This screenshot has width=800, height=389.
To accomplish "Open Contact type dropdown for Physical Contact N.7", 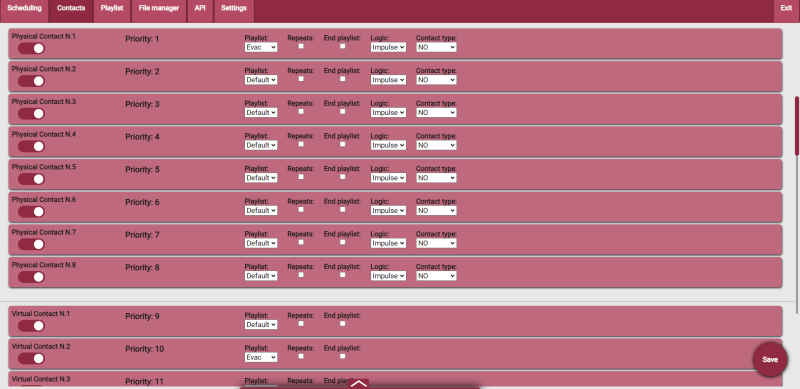I will click(x=436, y=243).
